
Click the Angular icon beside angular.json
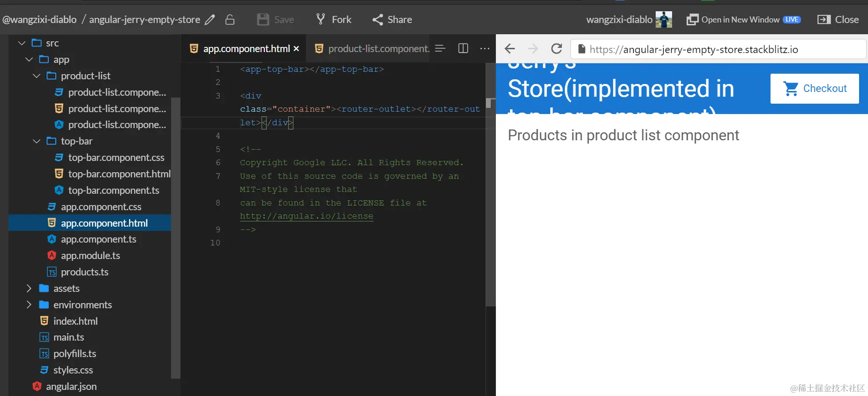[37, 387]
